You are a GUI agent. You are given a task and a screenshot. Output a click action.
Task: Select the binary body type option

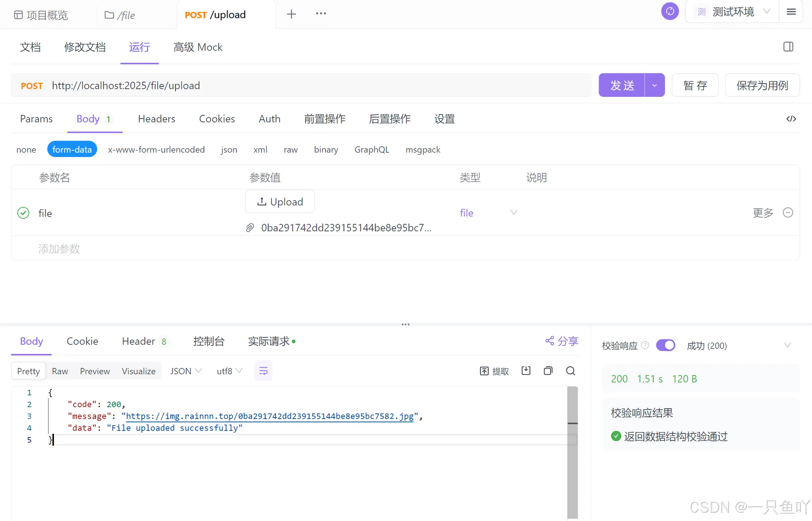326,149
